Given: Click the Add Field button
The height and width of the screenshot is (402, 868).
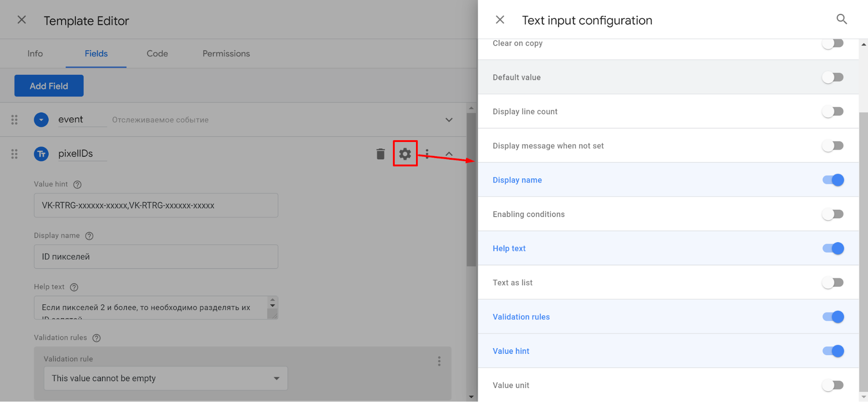Looking at the screenshot, I should 49,86.
